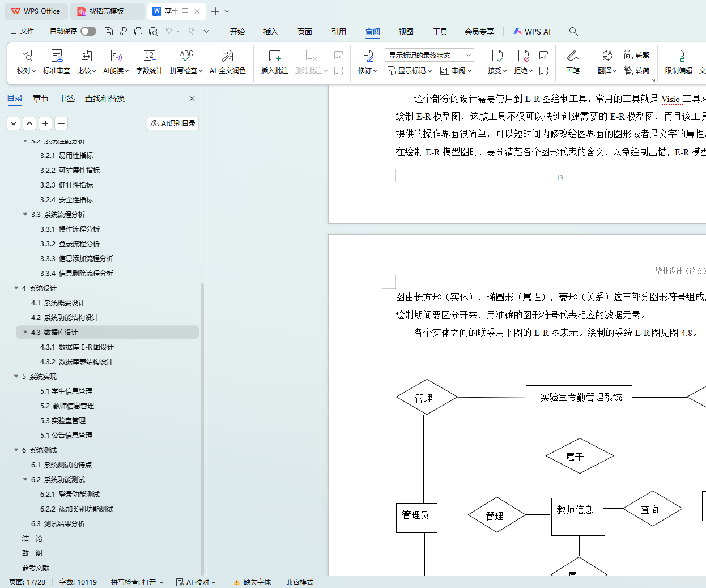Screen dimensions: 706x588
Task: Open the 拼写检查 status bar dropdown
Action: (x=137, y=582)
